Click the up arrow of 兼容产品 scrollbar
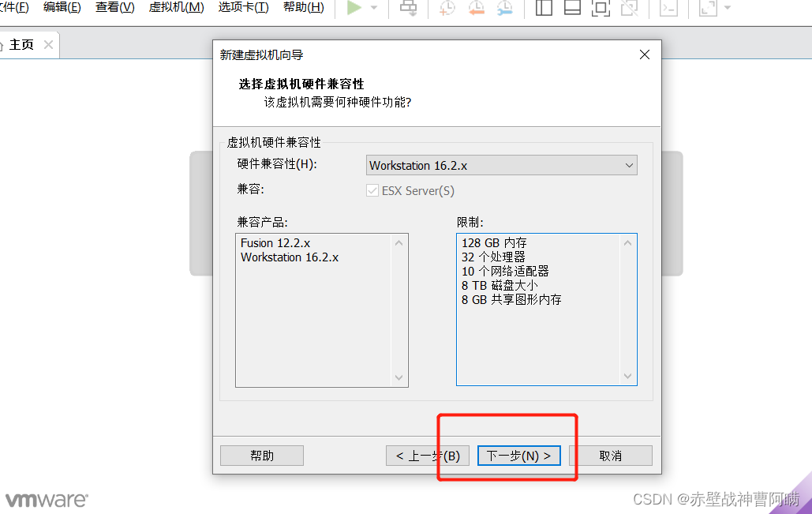Viewport: 812px width, 514px height. [399, 243]
